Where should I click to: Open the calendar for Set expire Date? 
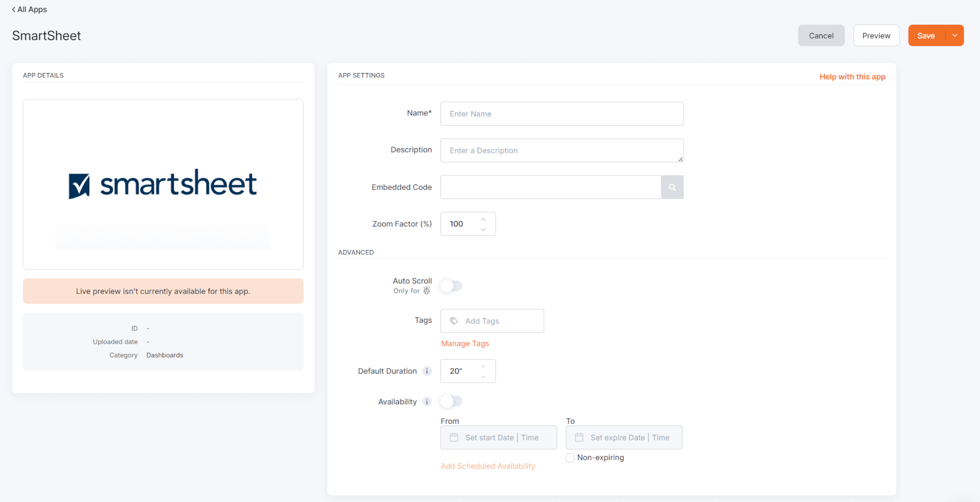(579, 437)
